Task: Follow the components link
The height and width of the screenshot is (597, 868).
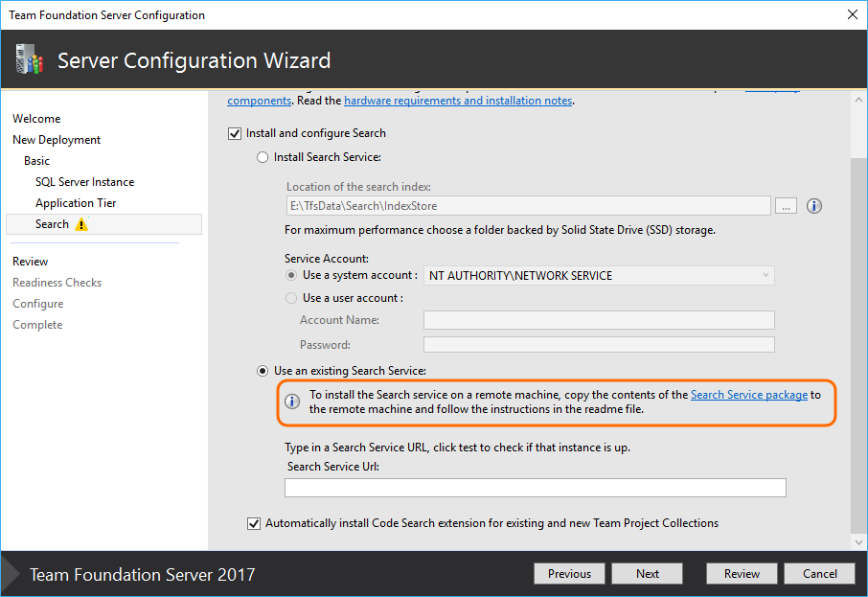Action: point(259,101)
